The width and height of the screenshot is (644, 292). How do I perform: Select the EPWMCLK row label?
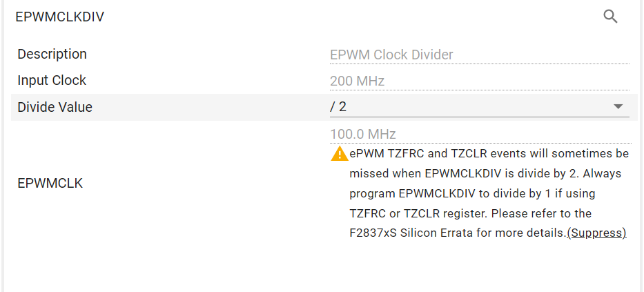point(50,183)
